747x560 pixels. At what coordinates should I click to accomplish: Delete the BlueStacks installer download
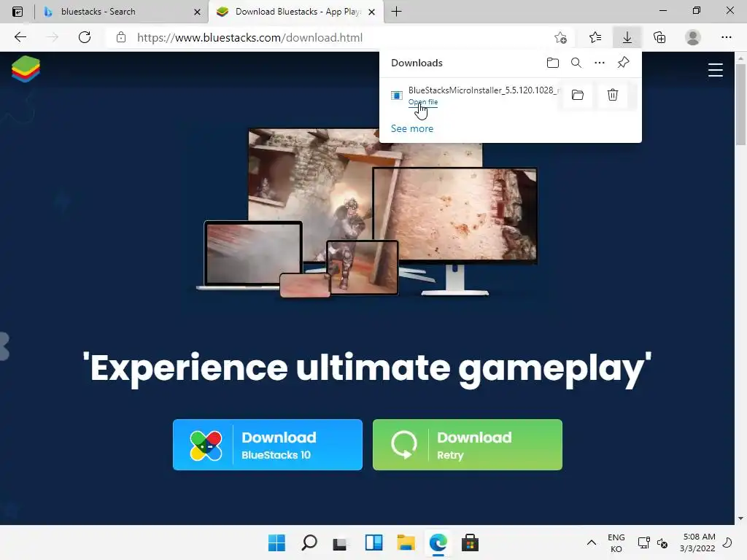click(613, 95)
